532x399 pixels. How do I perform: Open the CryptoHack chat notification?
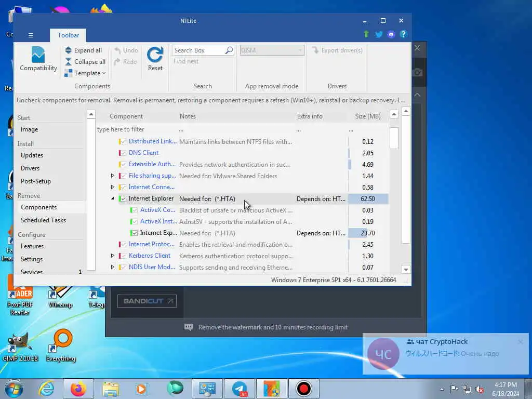coord(445,354)
